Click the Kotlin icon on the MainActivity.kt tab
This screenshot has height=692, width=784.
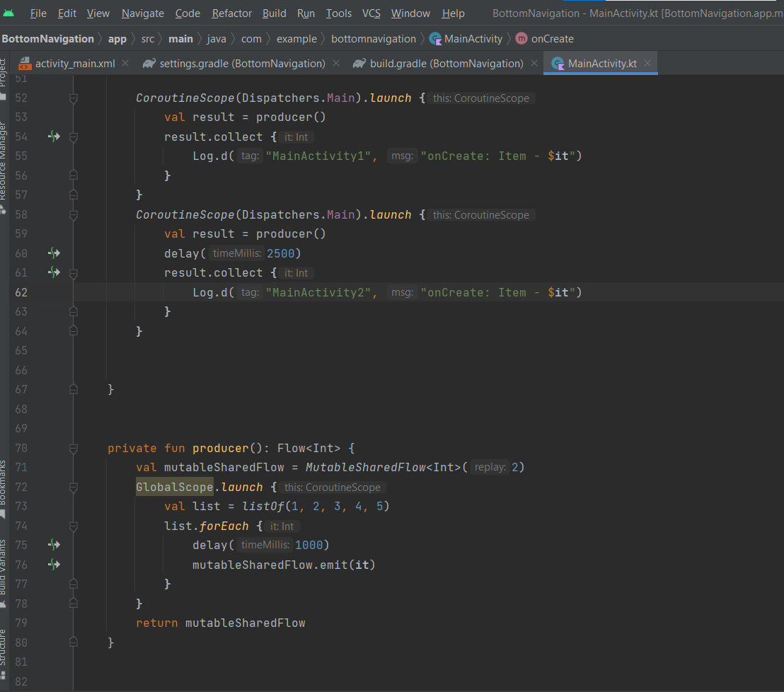(x=559, y=63)
